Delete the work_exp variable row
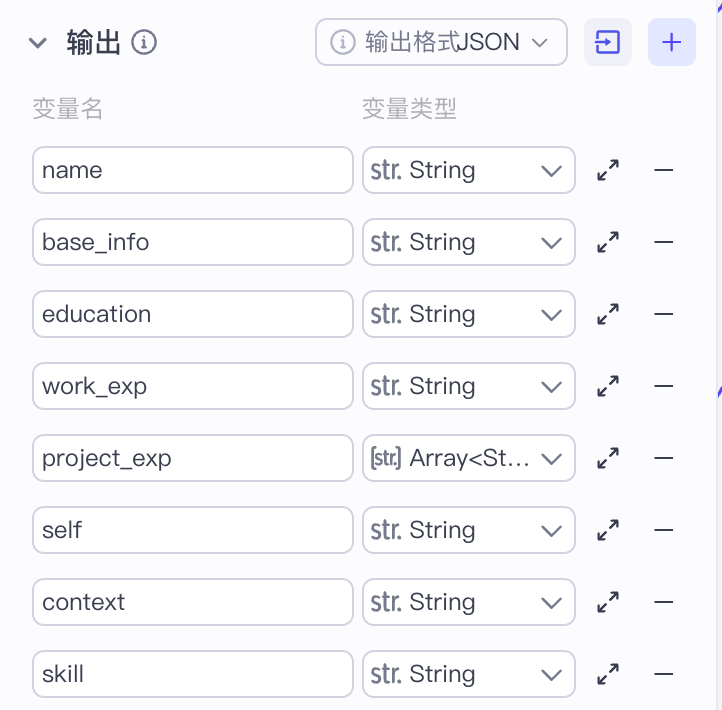Image resolution: width=722 pixels, height=710 pixels. coord(663,386)
